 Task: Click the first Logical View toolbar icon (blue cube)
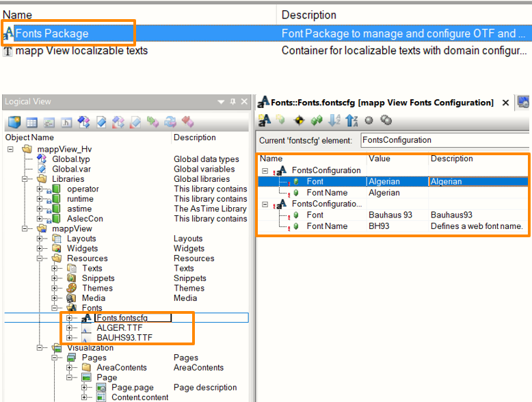tap(14, 122)
